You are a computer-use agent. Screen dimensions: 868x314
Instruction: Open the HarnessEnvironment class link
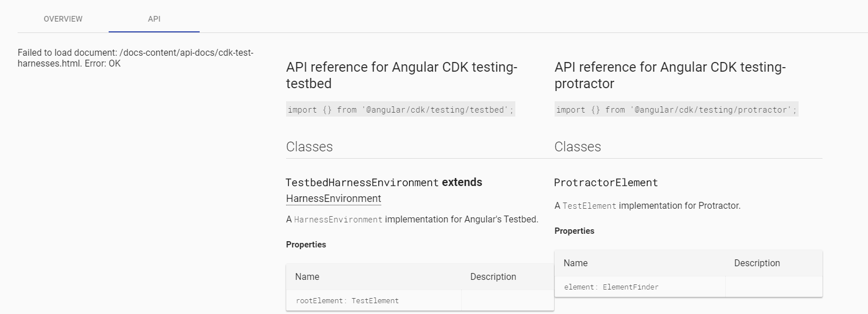point(333,199)
